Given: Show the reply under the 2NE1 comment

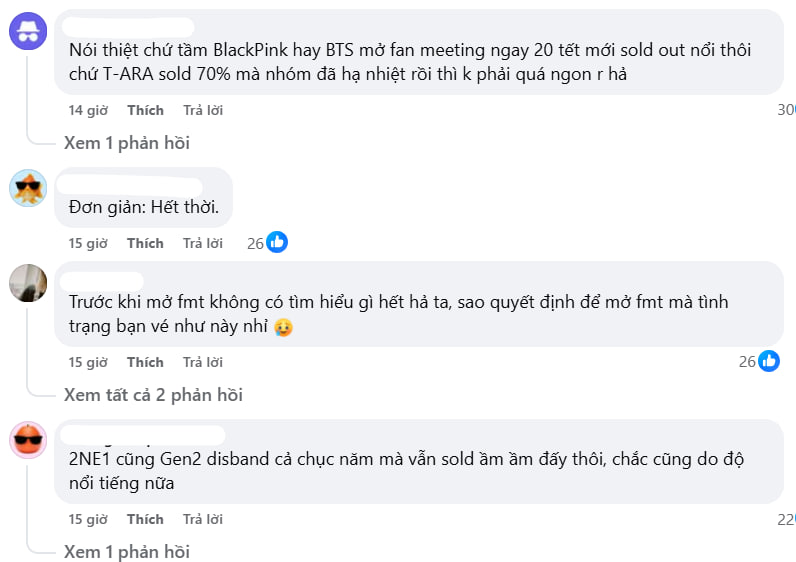Looking at the screenshot, I should [x=127, y=552].
